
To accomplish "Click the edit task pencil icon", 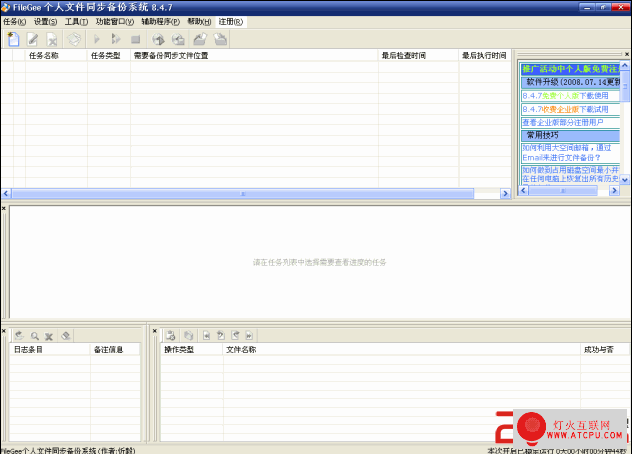I will pyautogui.click(x=33, y=39).
